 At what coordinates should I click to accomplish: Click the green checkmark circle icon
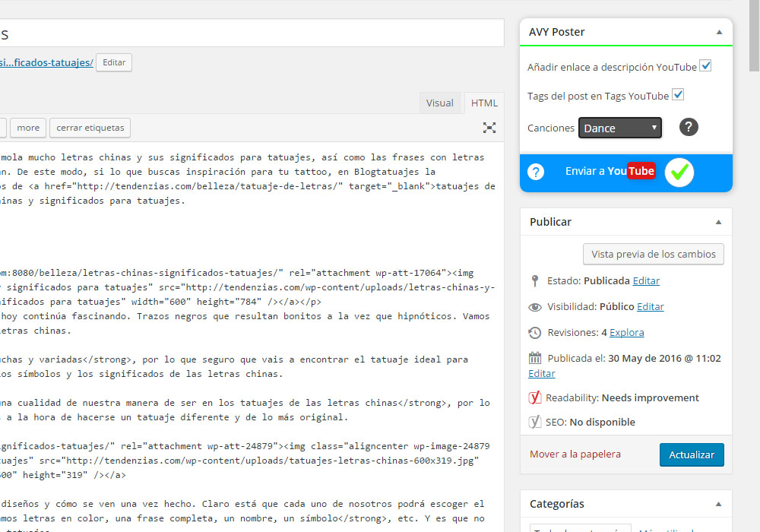(x=679, y=172)
